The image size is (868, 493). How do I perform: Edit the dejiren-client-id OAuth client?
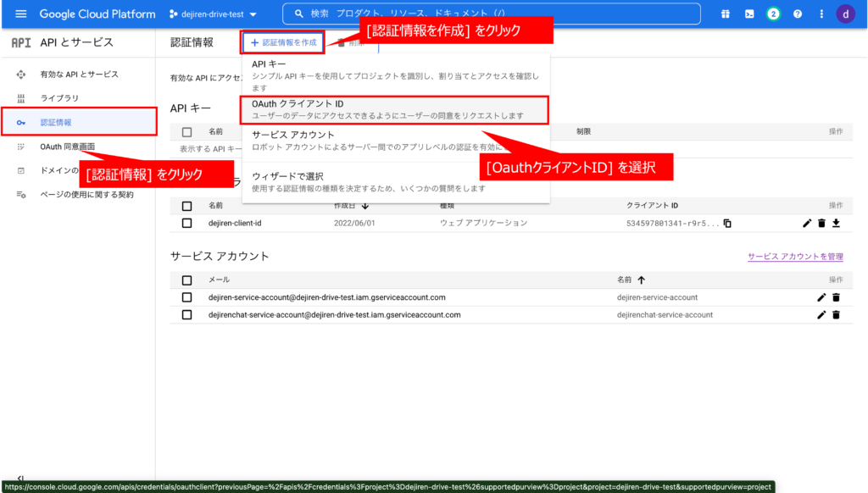tap(807, 223)
